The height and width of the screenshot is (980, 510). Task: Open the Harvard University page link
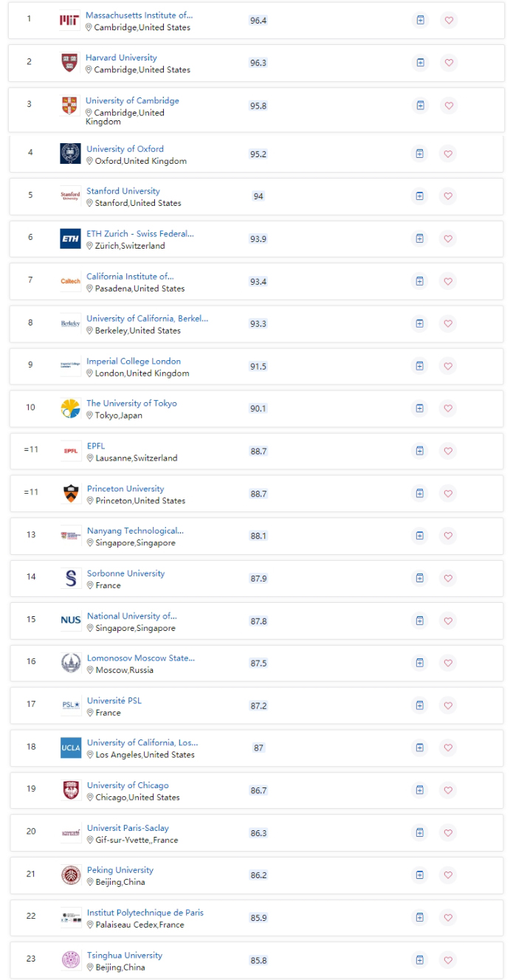tap(121, 58)
